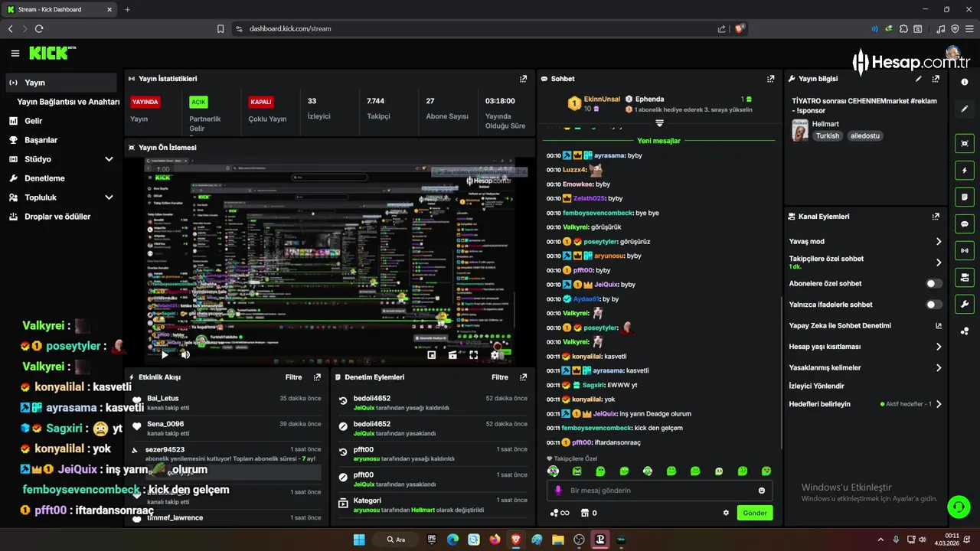Select Yayın in the left sidebar
This screenshot has width=980, height=551.
click(61, 83)
